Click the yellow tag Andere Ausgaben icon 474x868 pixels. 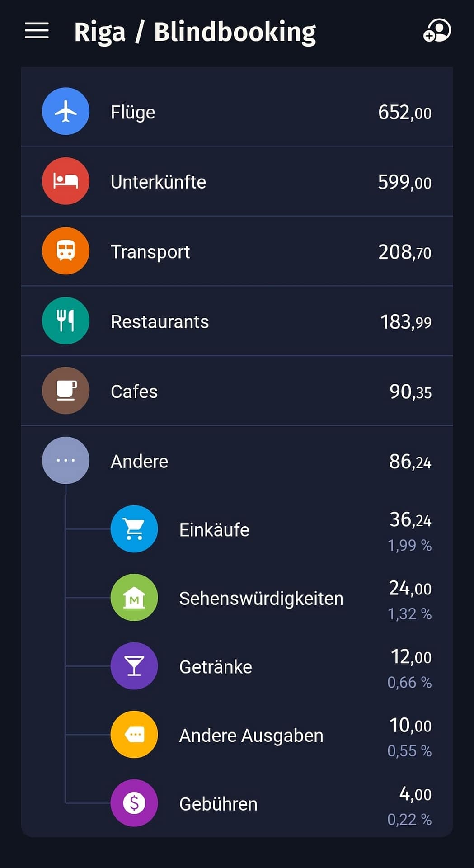click(x=134, y=735)
